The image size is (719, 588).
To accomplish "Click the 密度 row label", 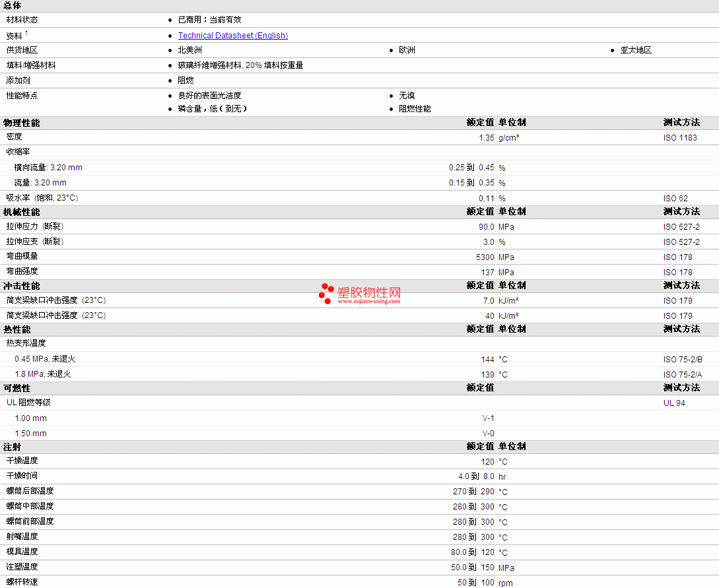I will [x=15, y=137].
